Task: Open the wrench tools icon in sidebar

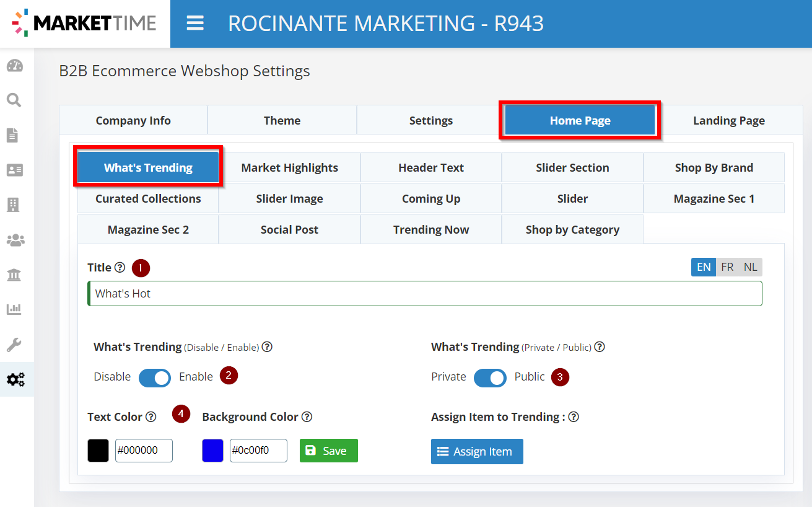Action: coord(14,344)
